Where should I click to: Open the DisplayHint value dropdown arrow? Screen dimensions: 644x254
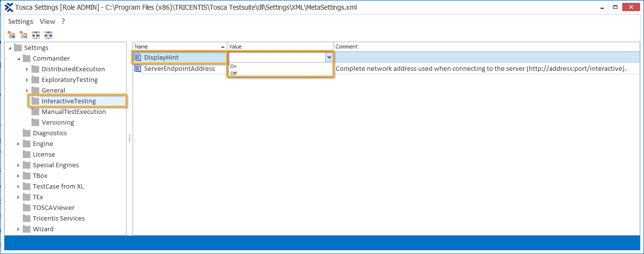[x=329, y=57]
